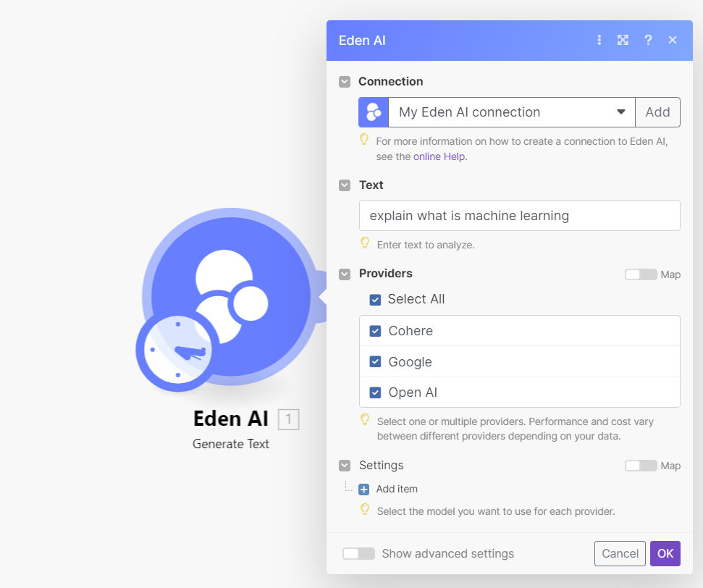This screenshot has width=703, height=588.
Task: Collapse the Connection section
Action: (344, 81)
